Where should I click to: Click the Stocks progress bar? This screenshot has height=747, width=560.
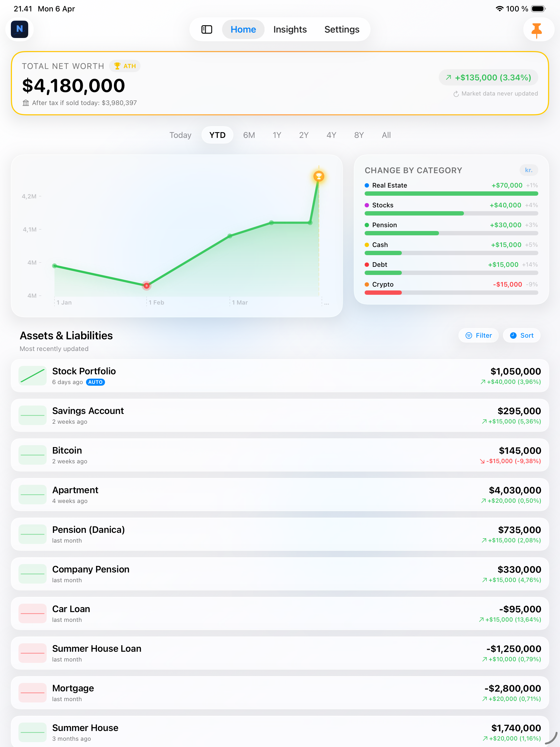pos(451,213)
